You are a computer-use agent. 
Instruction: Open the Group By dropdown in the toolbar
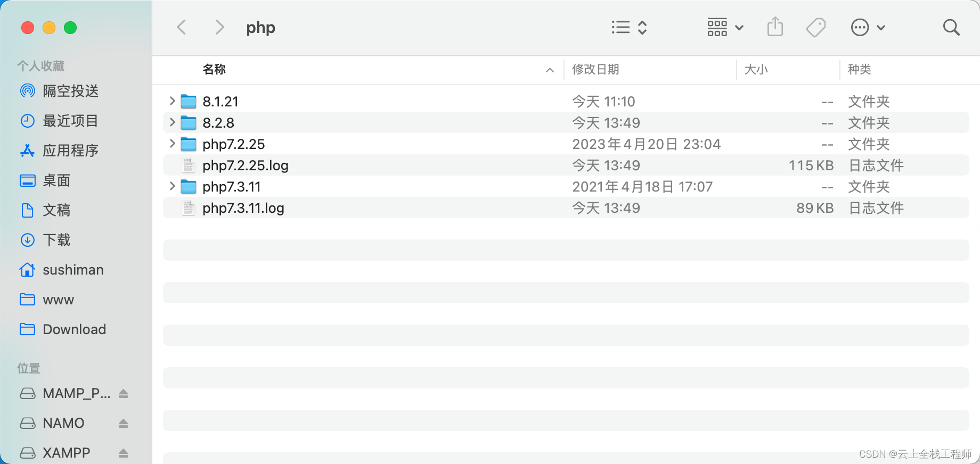click(724, 27)
